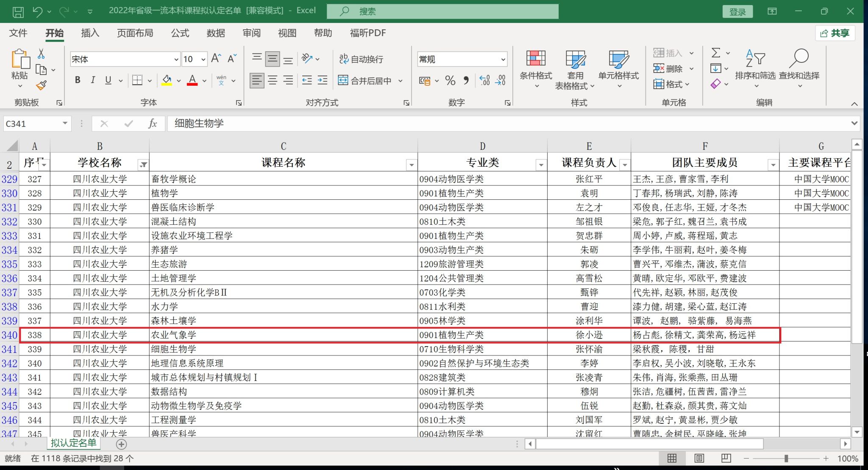868x470 pixels.
Task: Click the Increase Font Size icon
Action: point(216,59)
